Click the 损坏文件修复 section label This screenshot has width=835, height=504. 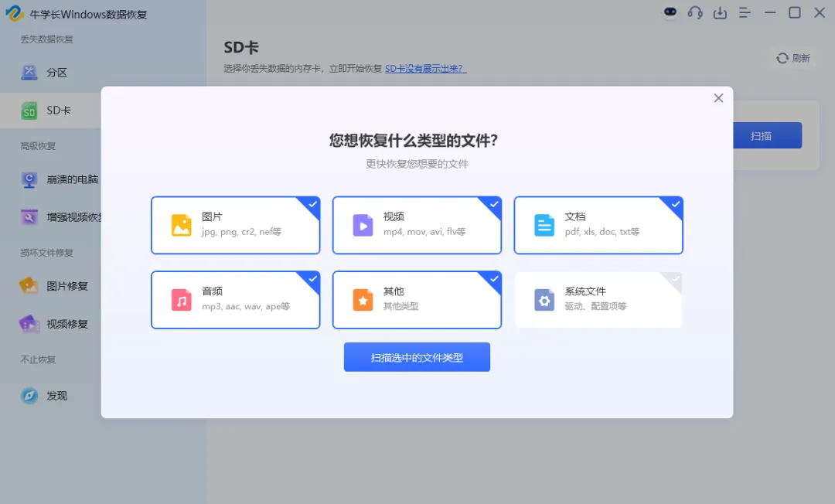[x=47, y=253]
